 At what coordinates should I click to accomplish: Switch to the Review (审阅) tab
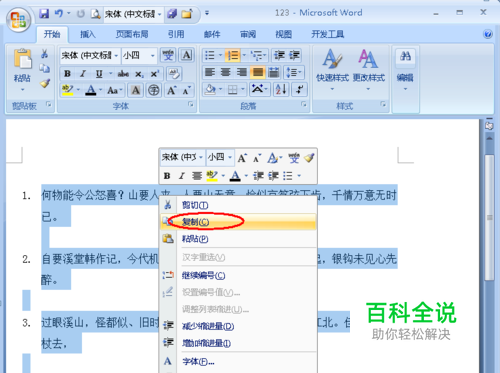click(x=248, y=34)
